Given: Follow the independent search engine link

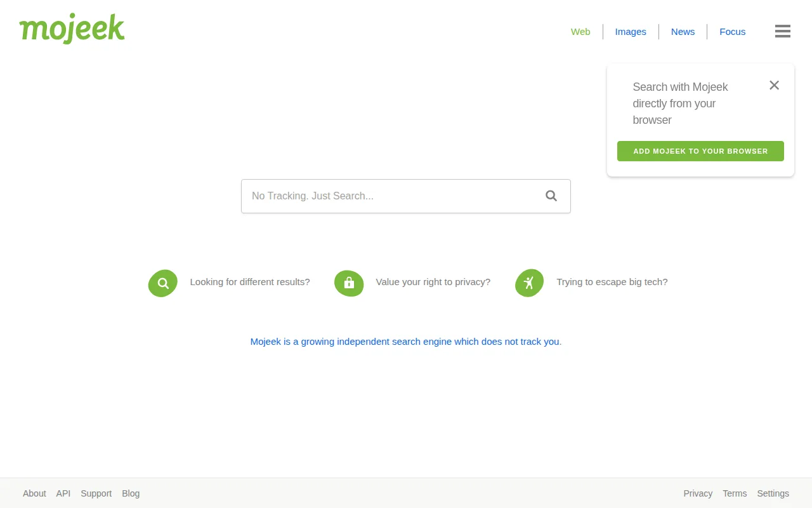Looking at the screenshot, I should click(406, 342).
